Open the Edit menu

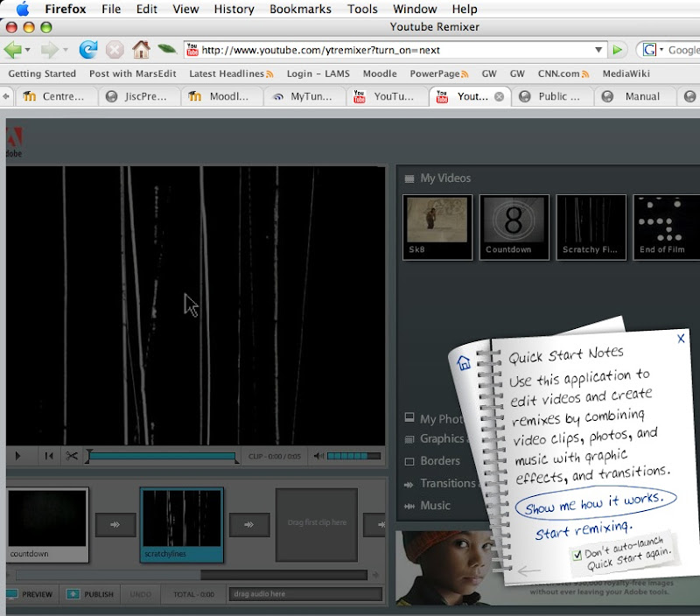(147, 9)
